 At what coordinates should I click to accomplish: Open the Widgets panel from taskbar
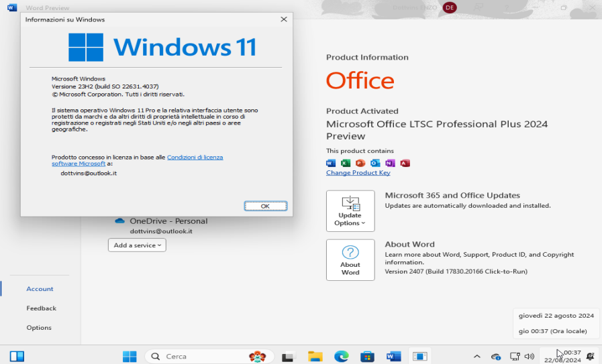17,357
